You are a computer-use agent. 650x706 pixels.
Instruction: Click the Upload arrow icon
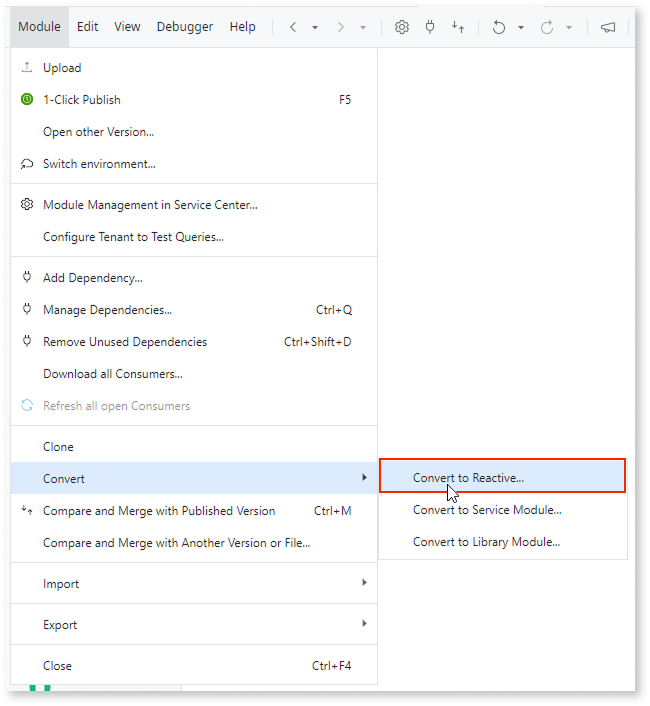pos(27,67)
